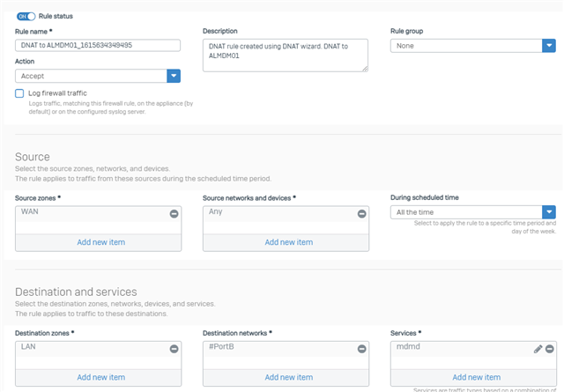This screenshot has width=564, height=392.
Task: Enable the Log firewall traffic checkbox
Action: pos(19,93)
